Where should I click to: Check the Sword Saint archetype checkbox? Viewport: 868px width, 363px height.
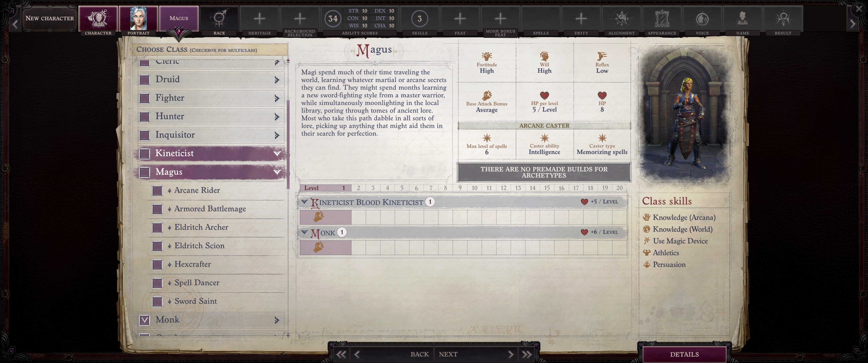pyautogui.click(x=157, y=301)
